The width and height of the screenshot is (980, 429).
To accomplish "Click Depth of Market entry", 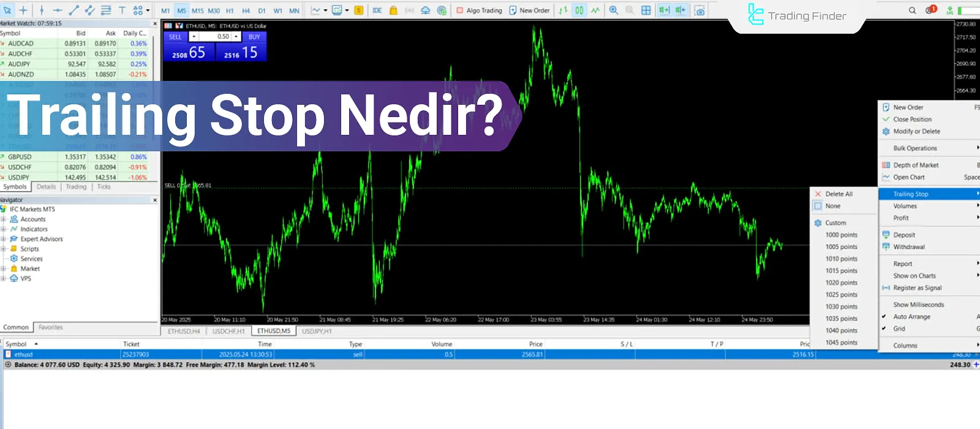I will click(x=916, y=165).
